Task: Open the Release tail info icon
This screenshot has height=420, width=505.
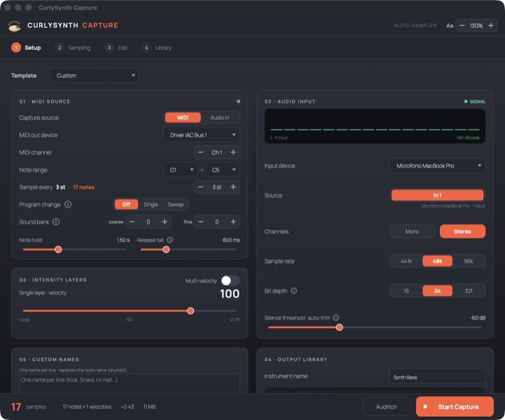Action: [170, 240]
